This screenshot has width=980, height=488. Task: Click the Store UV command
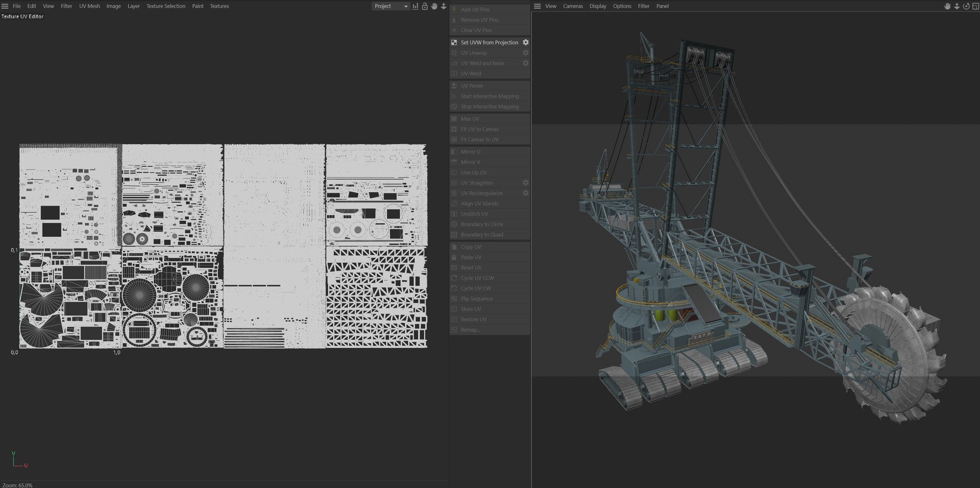pos(490,309)
